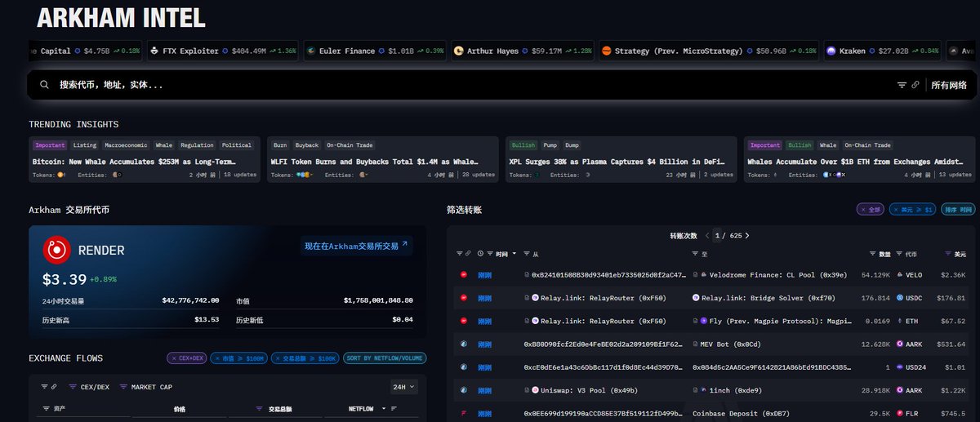Image resolution: width=980 pixels, height=422 pixels.
Task: Go to next page of transfers
Action: [x=746, y=236]
